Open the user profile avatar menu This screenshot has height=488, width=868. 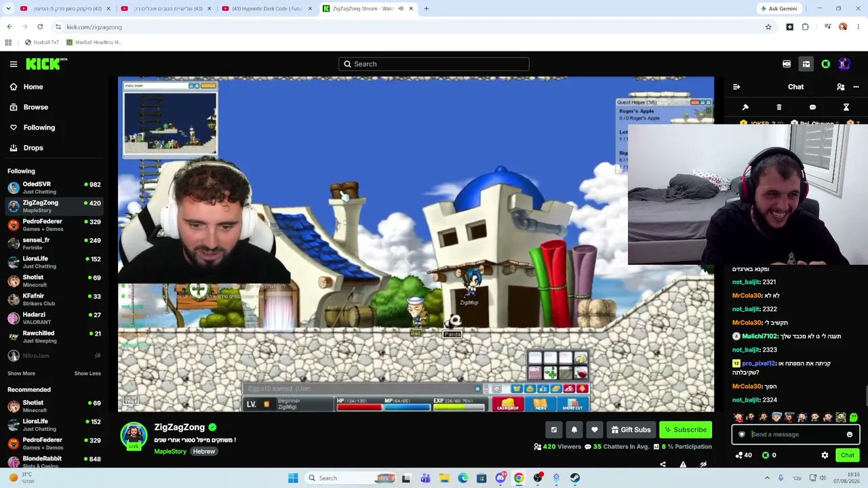tap(844, 64)
